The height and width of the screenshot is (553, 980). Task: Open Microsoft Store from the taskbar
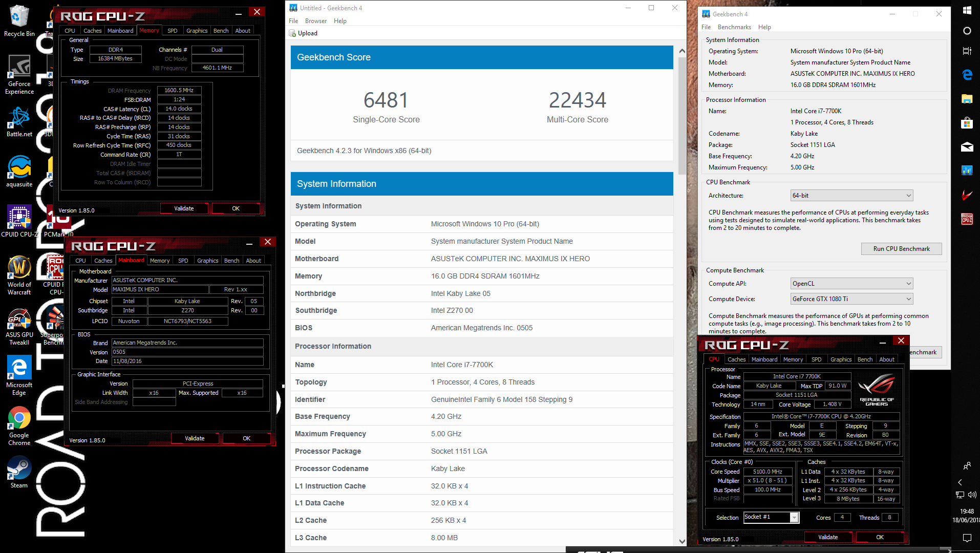coord(967,123)
